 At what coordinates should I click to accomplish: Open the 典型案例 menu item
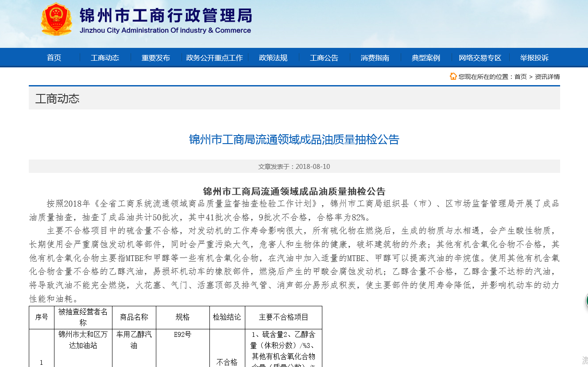coord(426,58)
